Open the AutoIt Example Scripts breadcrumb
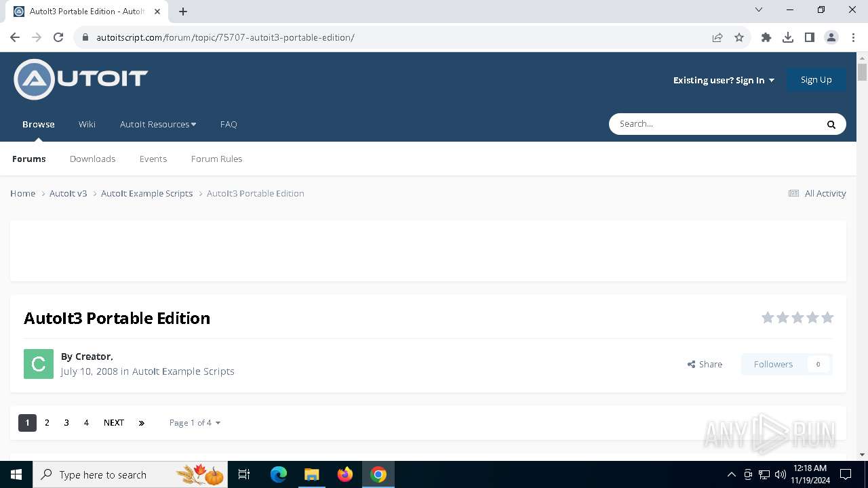Image resolution: width=868 pixels, height=488 pixels. 147,193
